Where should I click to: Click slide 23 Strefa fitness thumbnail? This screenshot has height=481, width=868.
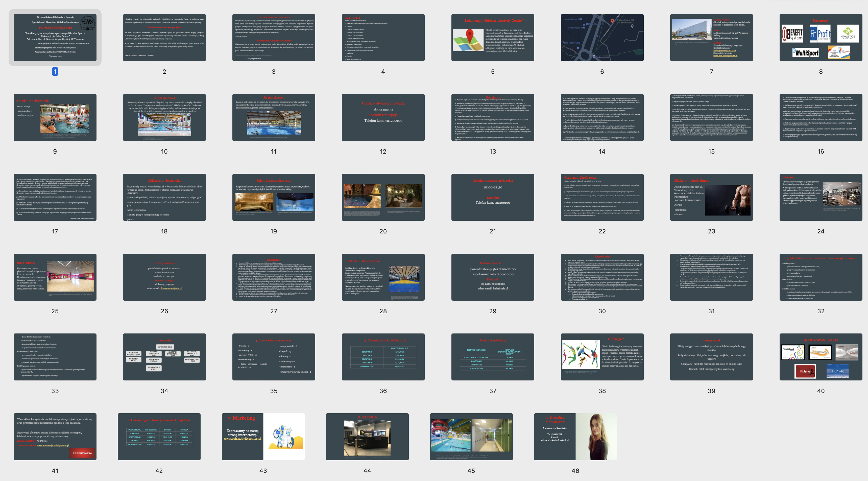coord(711,197)
